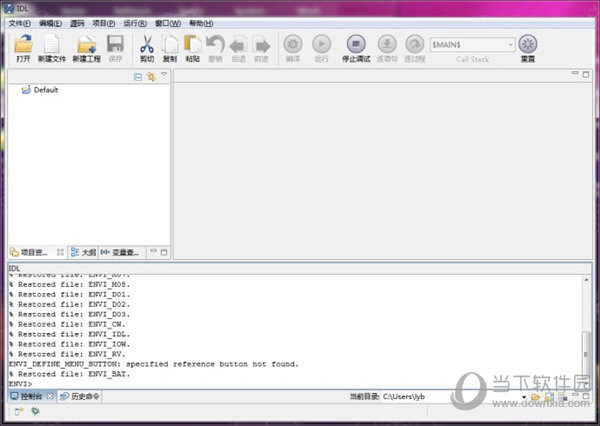The height and width of the screenshot is (426, 600).
Task: Switch to the 变量查看 variables tab
Action: click(121, 252)
